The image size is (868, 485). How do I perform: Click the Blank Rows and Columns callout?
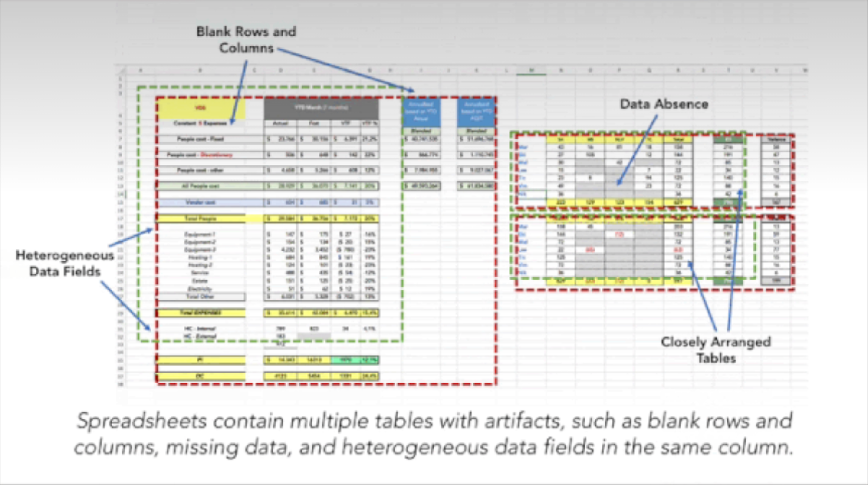pos(246,40)
